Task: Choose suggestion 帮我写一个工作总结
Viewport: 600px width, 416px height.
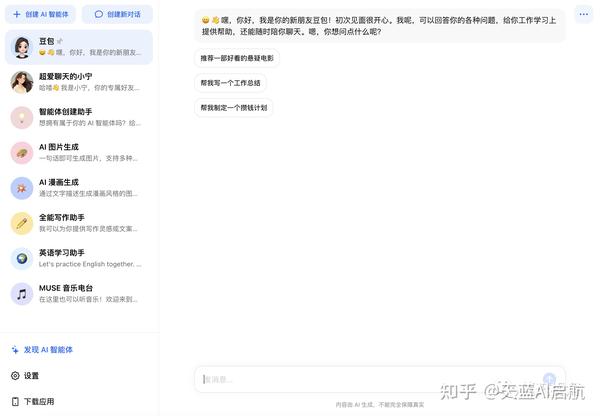Action: coord(230,83)
